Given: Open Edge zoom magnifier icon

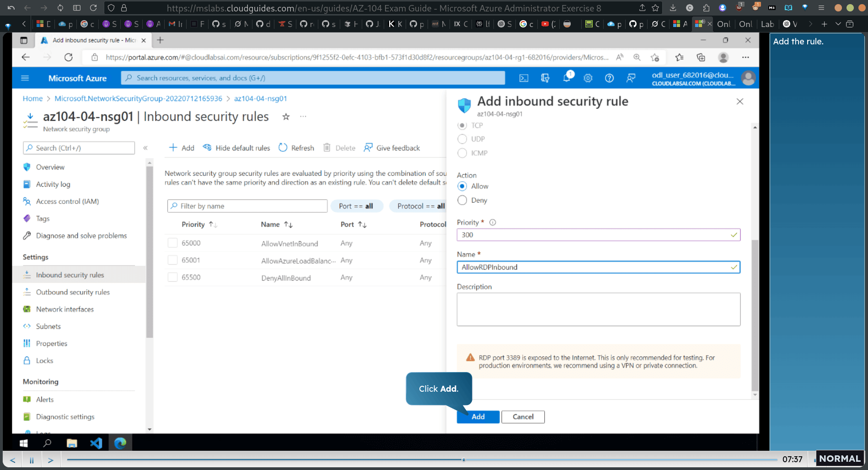Looking at the screenshot, I should click(637, 57).
